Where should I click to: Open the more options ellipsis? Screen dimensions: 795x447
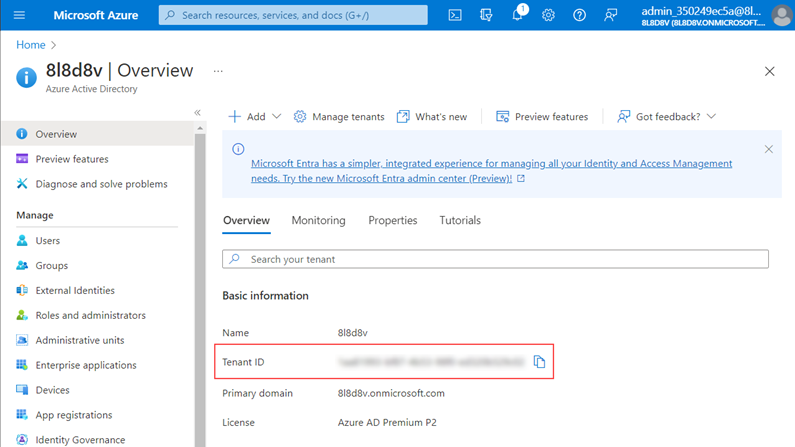pyautogui.click(x=218, y=71)
